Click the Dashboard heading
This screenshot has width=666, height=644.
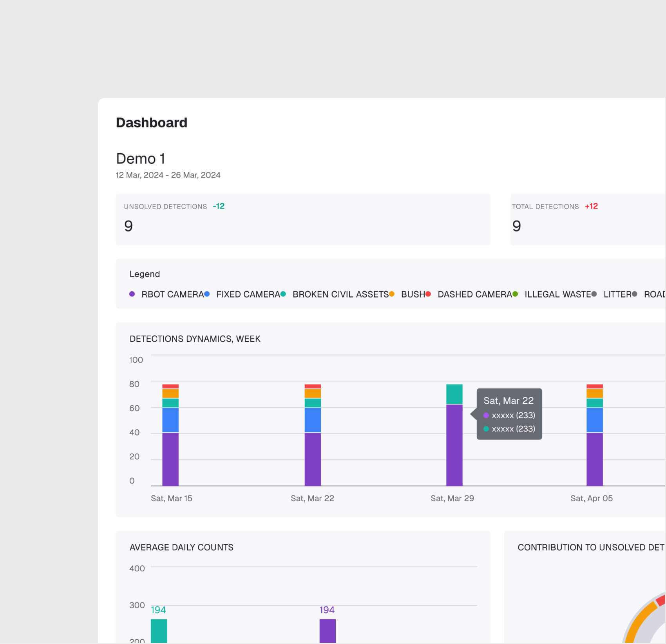click(152, 122)
